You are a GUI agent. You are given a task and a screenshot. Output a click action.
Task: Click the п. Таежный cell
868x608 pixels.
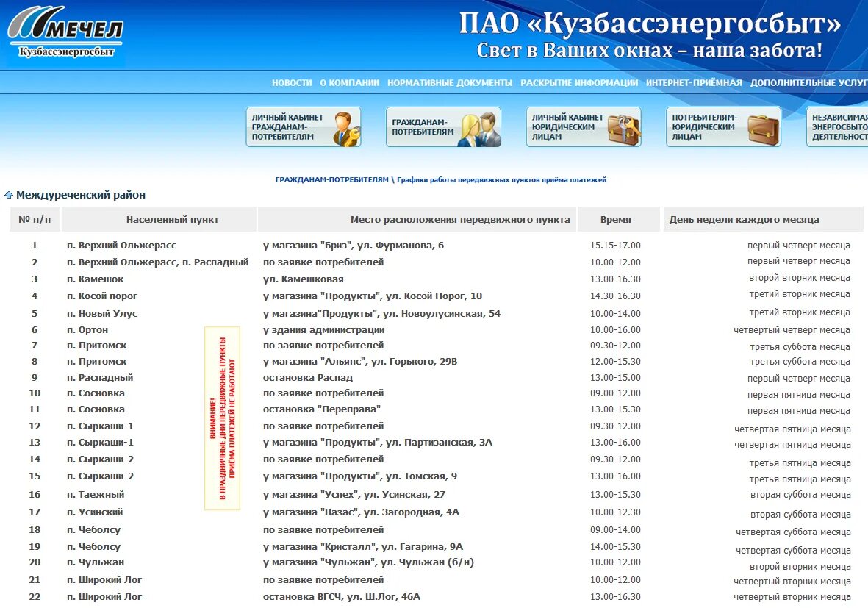coord(96,495)
